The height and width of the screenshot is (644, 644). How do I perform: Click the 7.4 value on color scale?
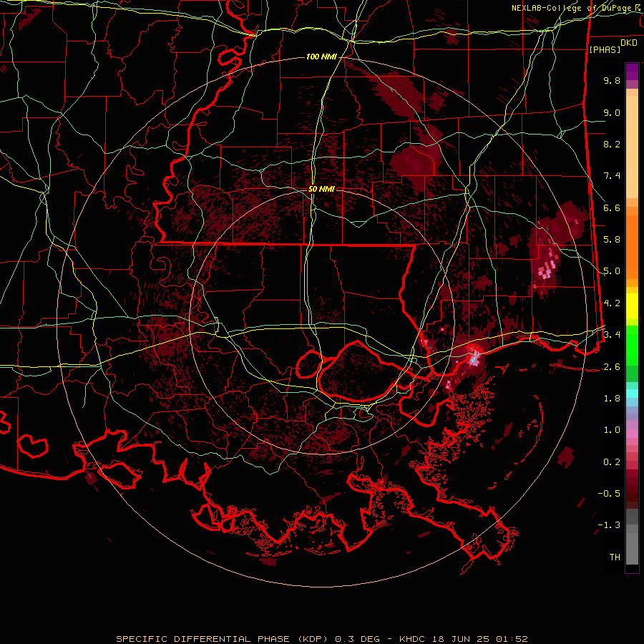612,176
